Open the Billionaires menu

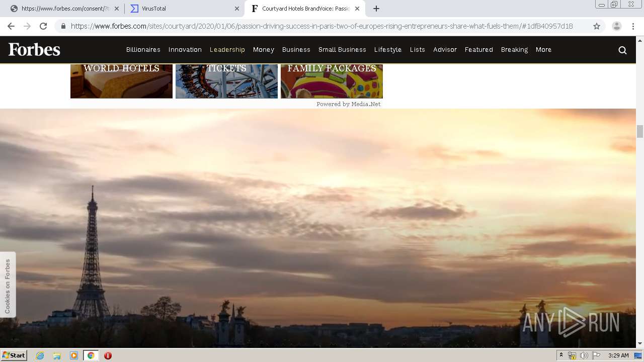coord(143,50)
